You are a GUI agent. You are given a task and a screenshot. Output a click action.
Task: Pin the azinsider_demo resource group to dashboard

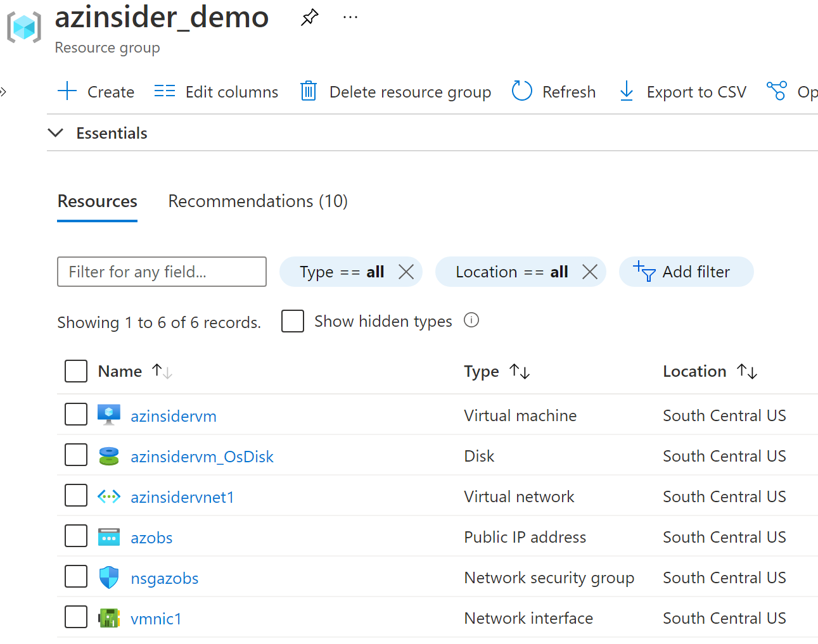coord(309,17)
